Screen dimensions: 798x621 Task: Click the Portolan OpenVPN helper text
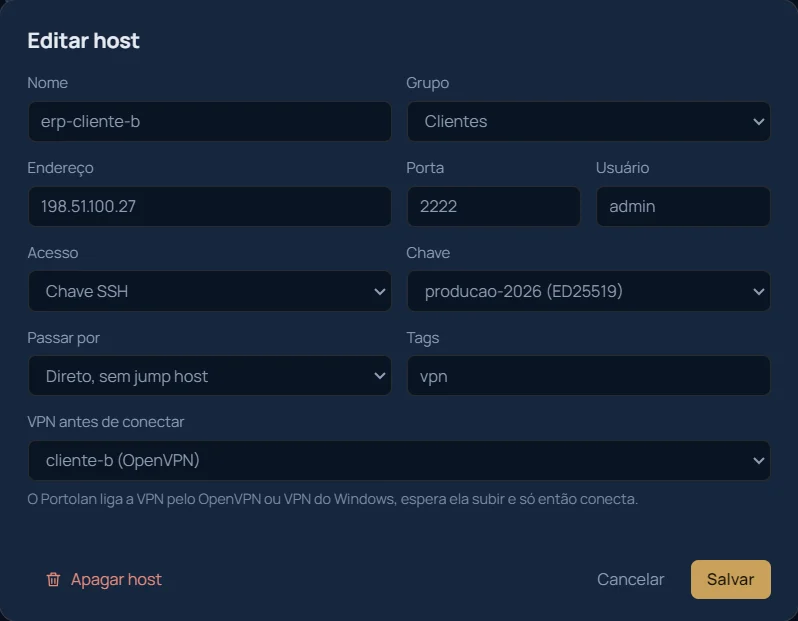(332, 499)
